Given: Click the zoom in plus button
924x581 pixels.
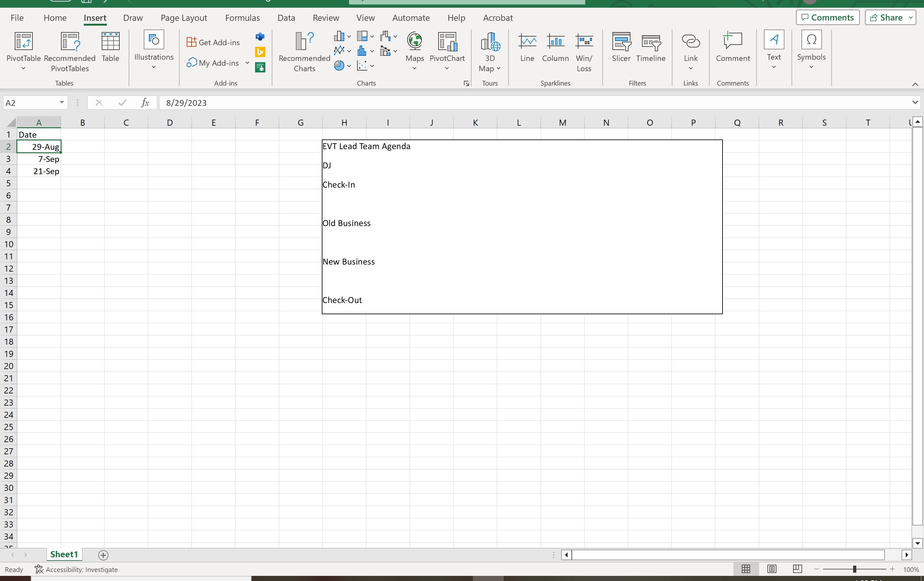Looking at the screenshot, I should pos(892,569).
